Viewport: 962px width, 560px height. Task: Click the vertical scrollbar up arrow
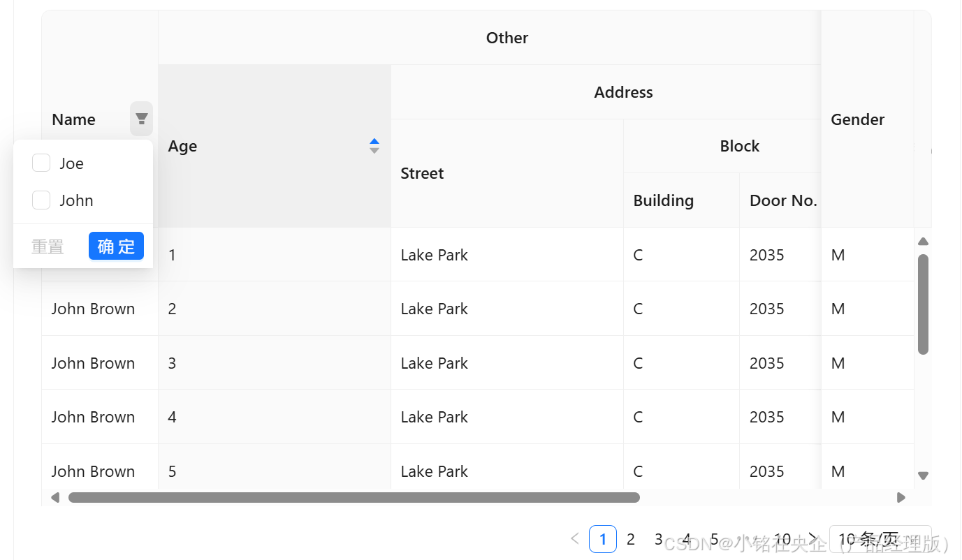tap(923, 242)
